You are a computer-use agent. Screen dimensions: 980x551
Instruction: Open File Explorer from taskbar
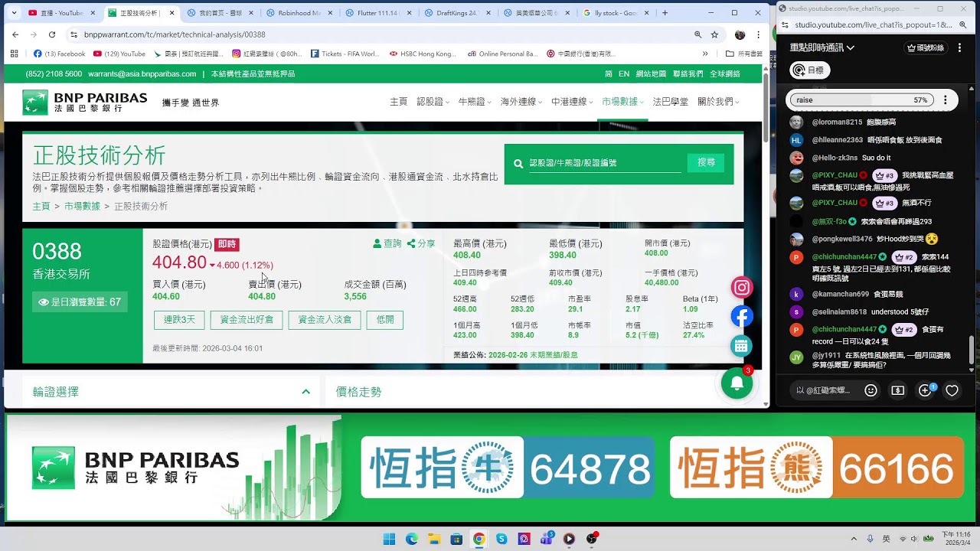(433, 539)
